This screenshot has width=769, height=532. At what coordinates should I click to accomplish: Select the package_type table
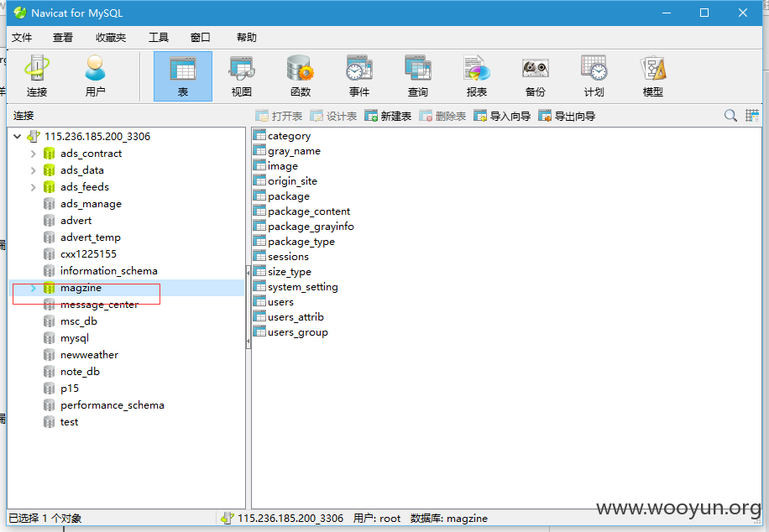(x=295, y=242)
